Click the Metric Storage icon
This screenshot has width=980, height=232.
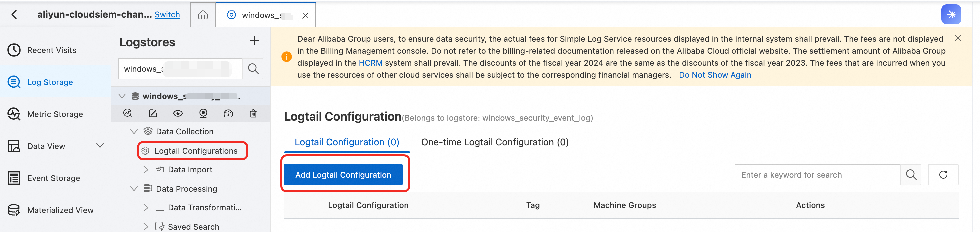pyautogui.click(x=14, y=114)
